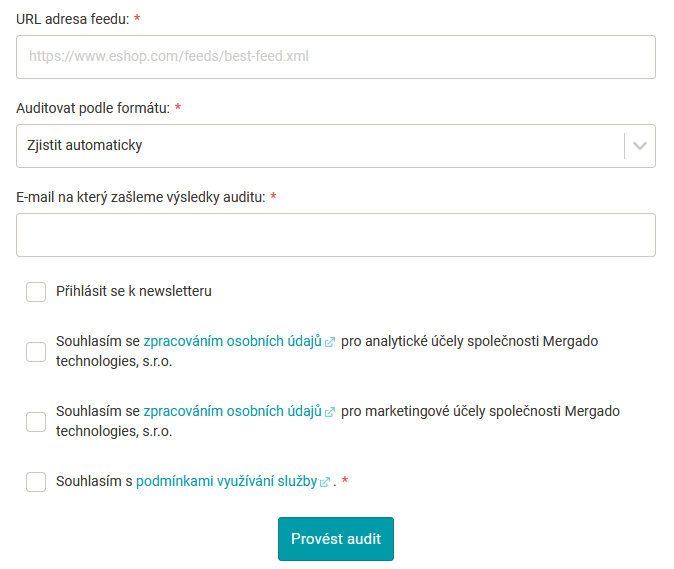
Task: Open 'zpracováním osobních údajů' link for marketing purposes
Action: [232, 411]
